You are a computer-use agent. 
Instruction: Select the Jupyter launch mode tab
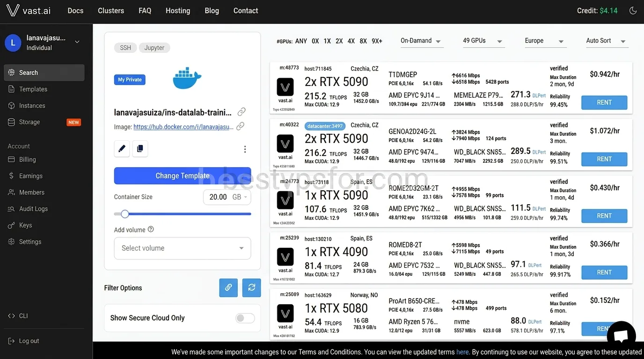(x=154, y=47)
